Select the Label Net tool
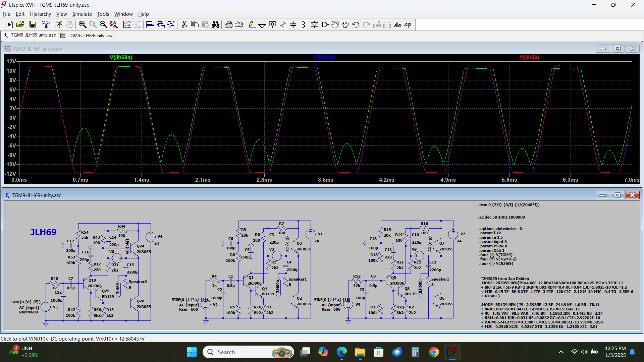Viewport: 644px width, 362px height. pyautogui.click(x=273, y=24)
